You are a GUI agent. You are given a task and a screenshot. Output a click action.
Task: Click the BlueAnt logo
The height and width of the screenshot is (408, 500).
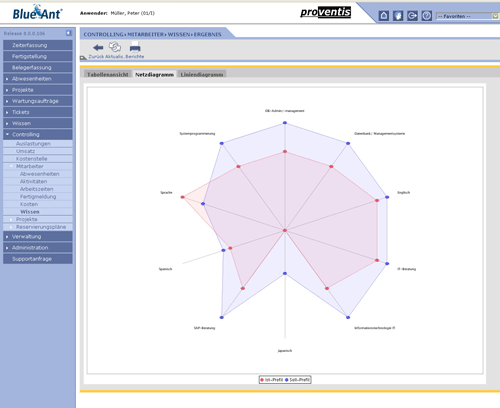[37, 12]
